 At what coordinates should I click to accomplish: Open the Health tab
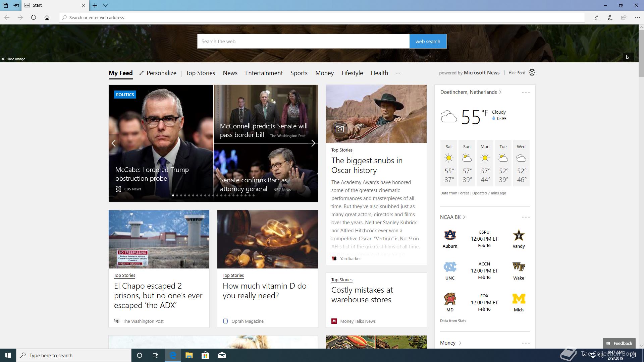click(379, 73)
